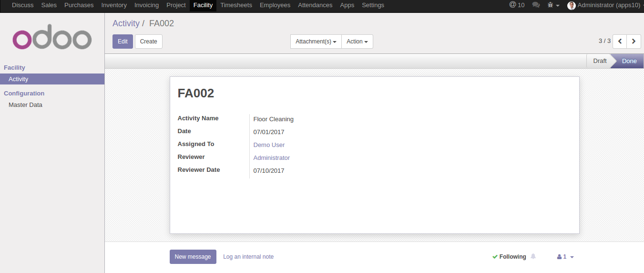Toggle the Following subscription status
Image resolution: width=644 pixels, height=273 pixels.
pyautogui.click(x=509, y=257)
